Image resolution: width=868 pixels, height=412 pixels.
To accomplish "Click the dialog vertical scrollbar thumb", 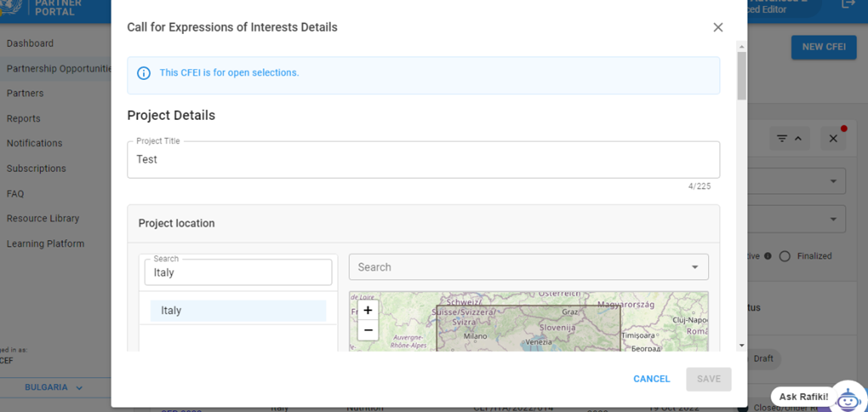I will (x=741, y=76).
